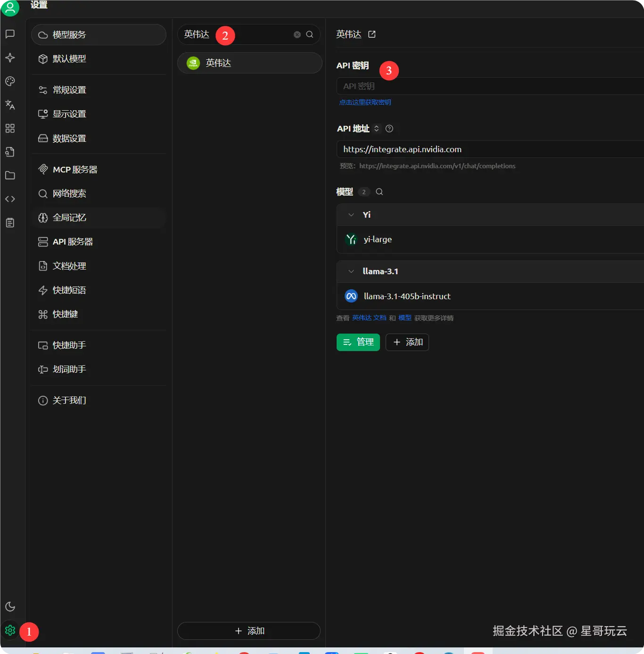Open settings via the gear icon

10,630
